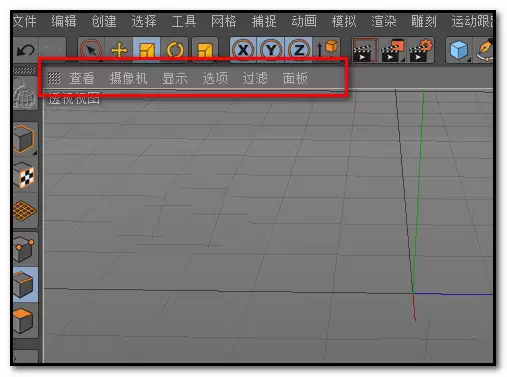Toggle the Y axis lock
The width and height of the screenshot is (507, 377).
(x=271, y=50)
